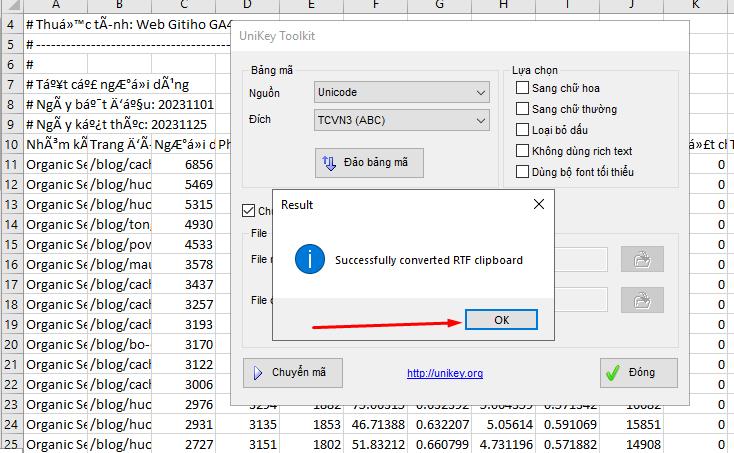Image resolution: width=734 pixels, height=453 pixels.
Task: Tick the Không dùng rich text checkbox
Action: click(x=522, y=151)
